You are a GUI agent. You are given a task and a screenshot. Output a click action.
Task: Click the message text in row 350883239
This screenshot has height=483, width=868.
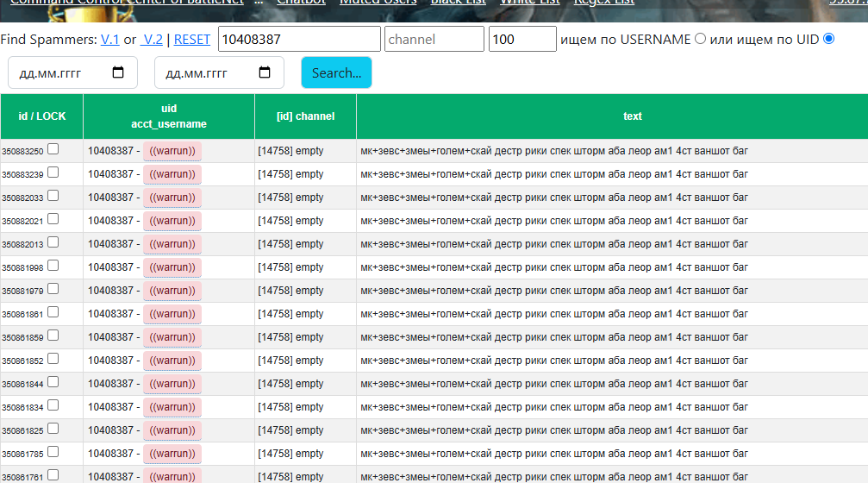coord(554,174)
